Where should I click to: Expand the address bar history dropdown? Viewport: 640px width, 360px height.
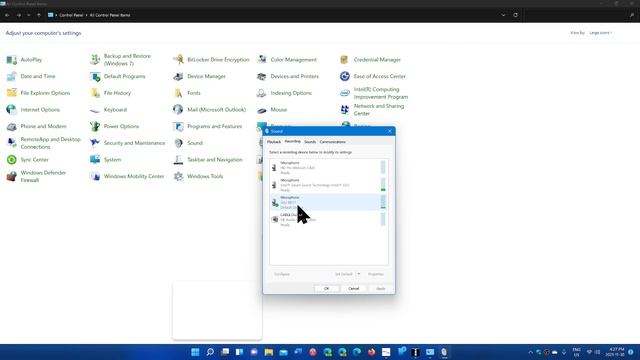click(503, 15)
